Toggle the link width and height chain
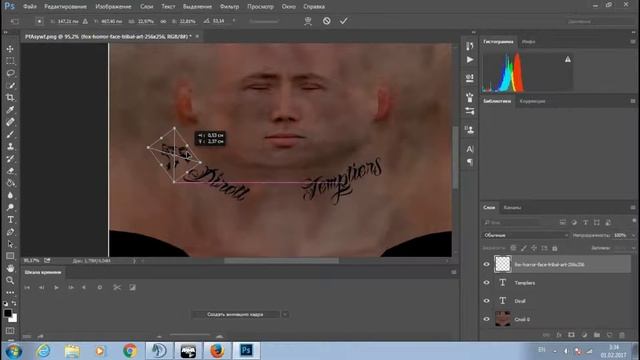This screenshot has width=640, height=360. click(163, 21)
